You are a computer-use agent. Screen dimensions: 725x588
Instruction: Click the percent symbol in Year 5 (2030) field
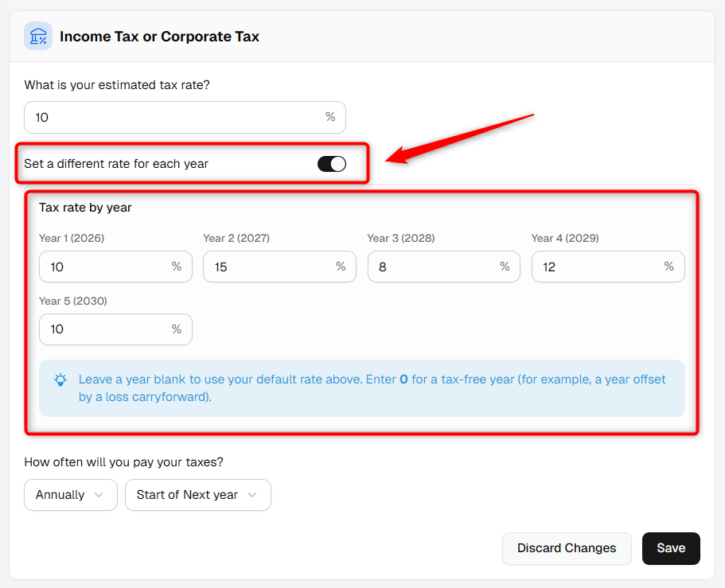(176, 329)
